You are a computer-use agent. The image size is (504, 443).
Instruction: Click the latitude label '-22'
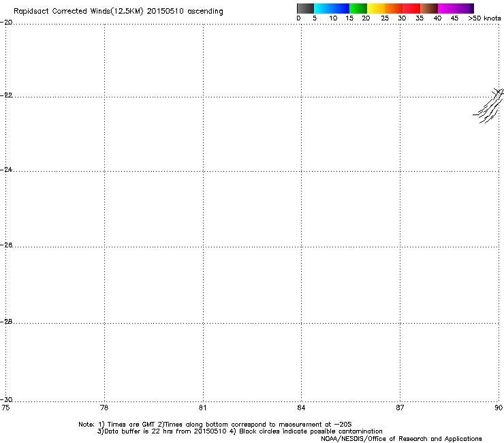[x=6, y=95]
